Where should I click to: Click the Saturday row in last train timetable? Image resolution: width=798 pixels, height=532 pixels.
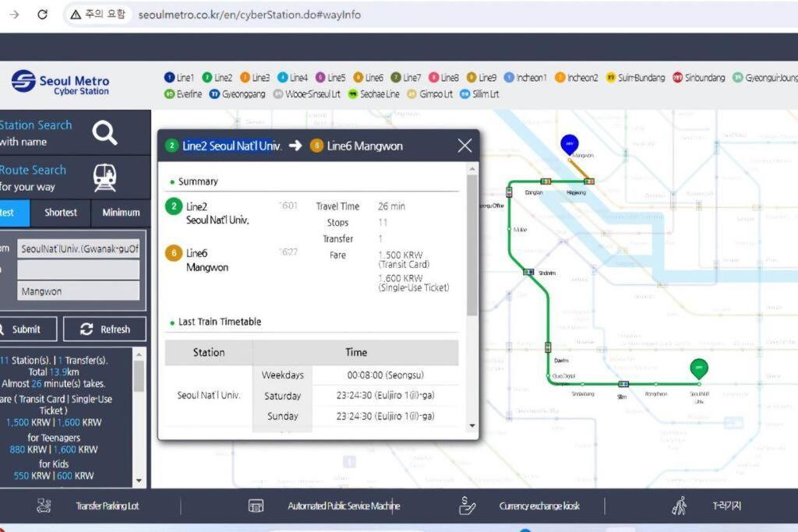pos(355,395)
